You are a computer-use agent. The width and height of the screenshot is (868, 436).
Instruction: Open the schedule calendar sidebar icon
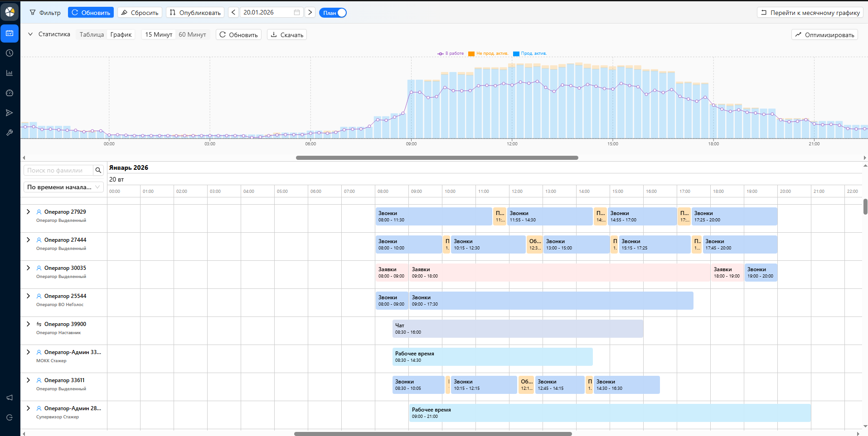10,34
